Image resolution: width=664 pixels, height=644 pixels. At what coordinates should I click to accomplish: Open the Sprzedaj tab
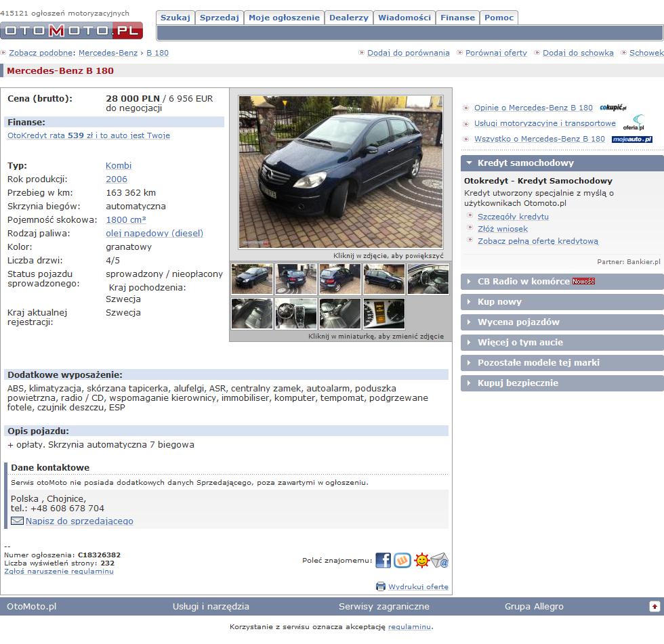220,18
